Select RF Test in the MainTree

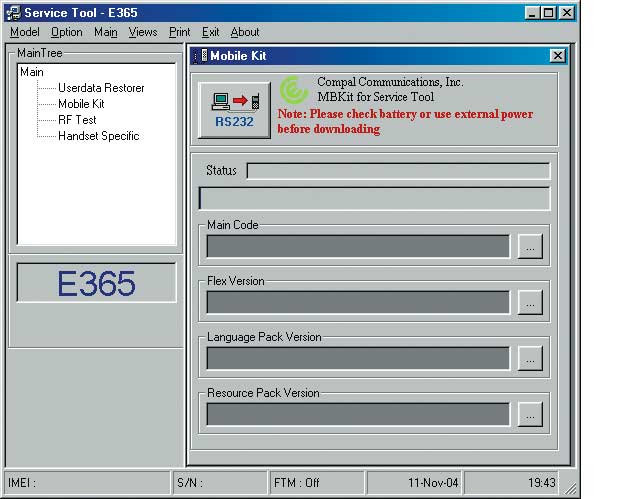(x=77, y=120)
